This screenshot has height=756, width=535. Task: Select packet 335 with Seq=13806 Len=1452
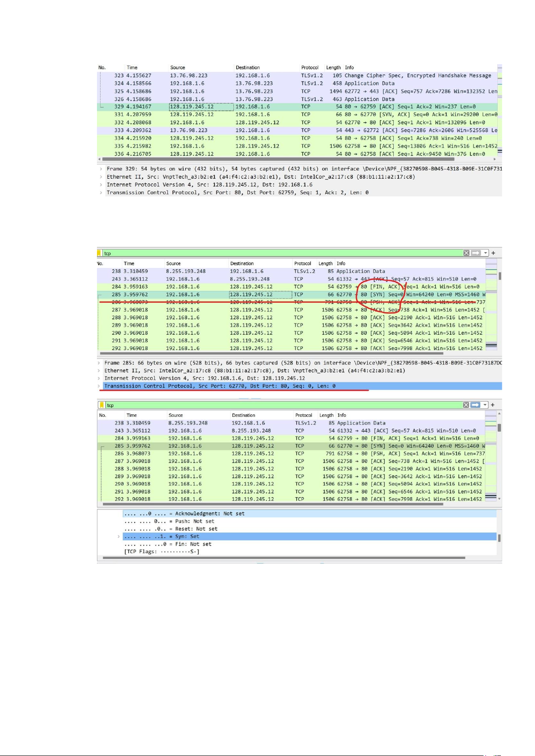coord(297,146)
